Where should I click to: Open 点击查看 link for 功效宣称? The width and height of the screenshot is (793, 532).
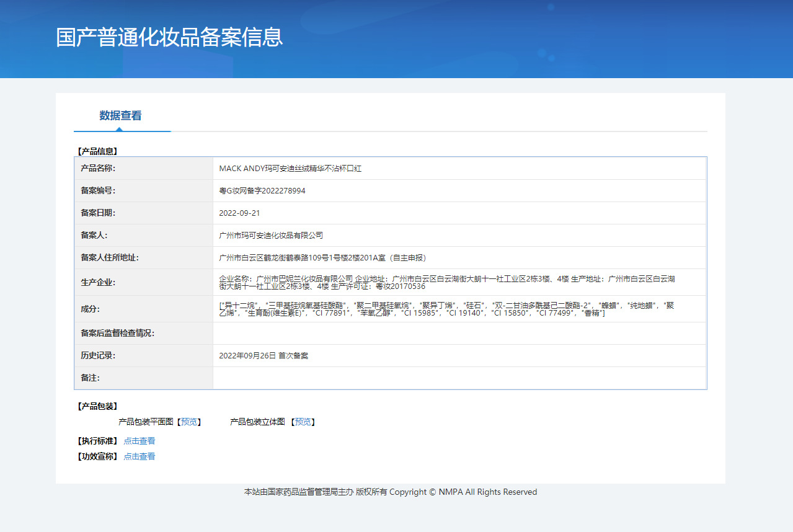(140, 456)
